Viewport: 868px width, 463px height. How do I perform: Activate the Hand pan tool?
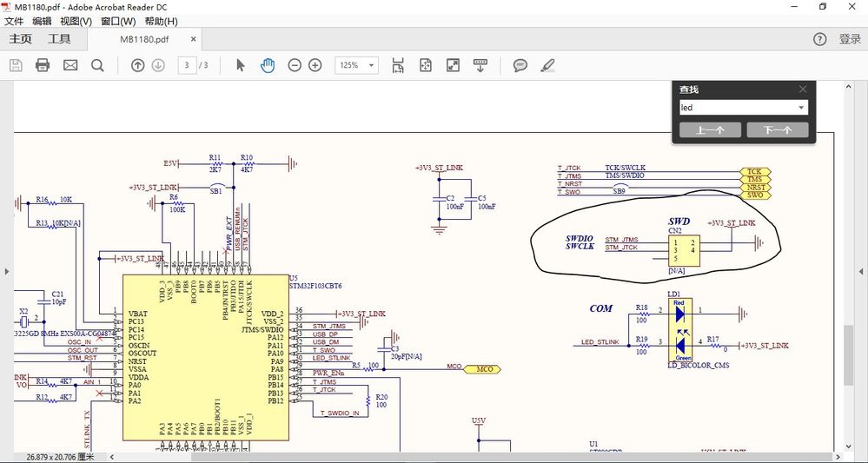pyautogui.click(x=268, y=65)
